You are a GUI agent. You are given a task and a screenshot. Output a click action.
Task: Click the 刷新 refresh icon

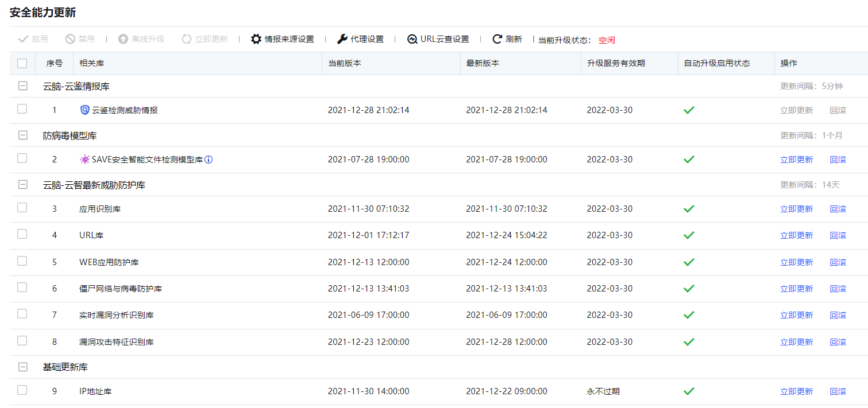pyautogui.click(x=497, y=39)
